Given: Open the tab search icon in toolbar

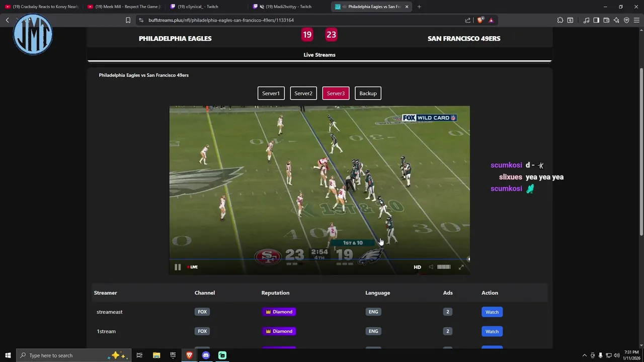Looking at the screenshot, I should [x=570, y=20].
